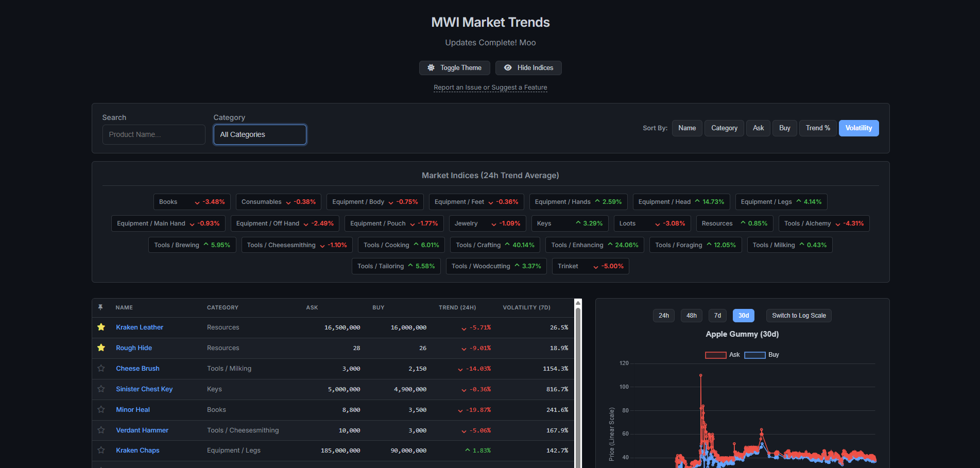980x468 pixels.
Task: Click the star next to Minor Heal
Action: point(101,410)
